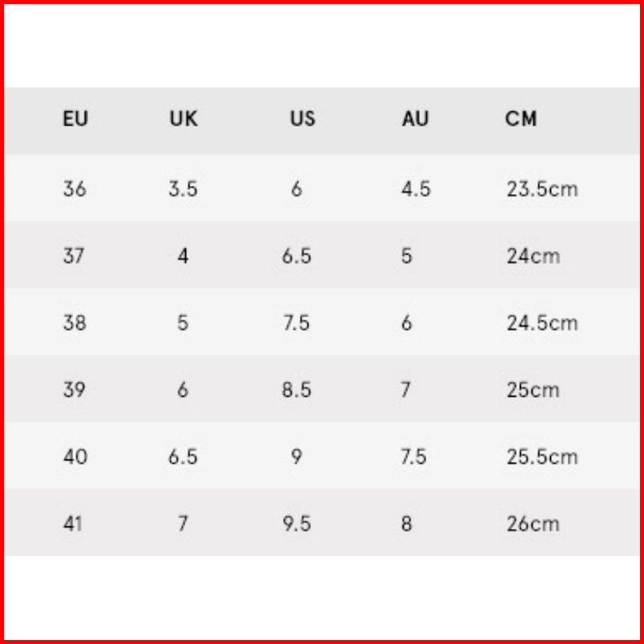The height and width of the screenshot is (644, 644).
Task: Select AU size 4.5 cell
Action: 416,189
